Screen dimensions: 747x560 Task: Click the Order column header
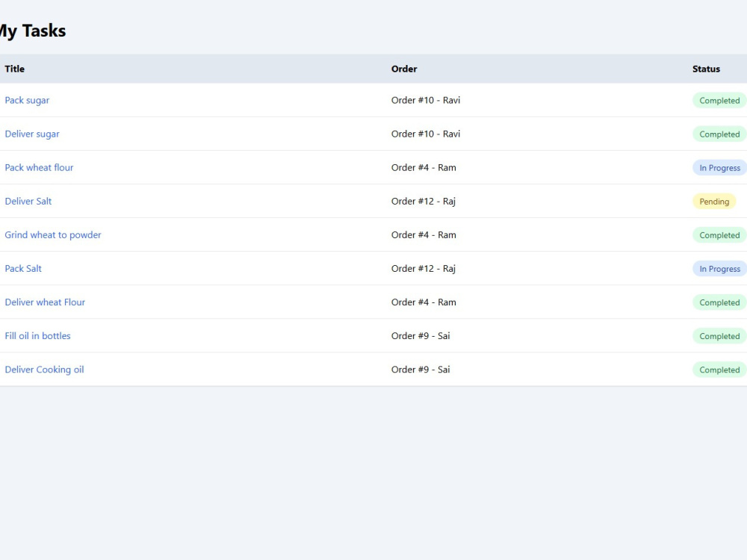[404, 69]
